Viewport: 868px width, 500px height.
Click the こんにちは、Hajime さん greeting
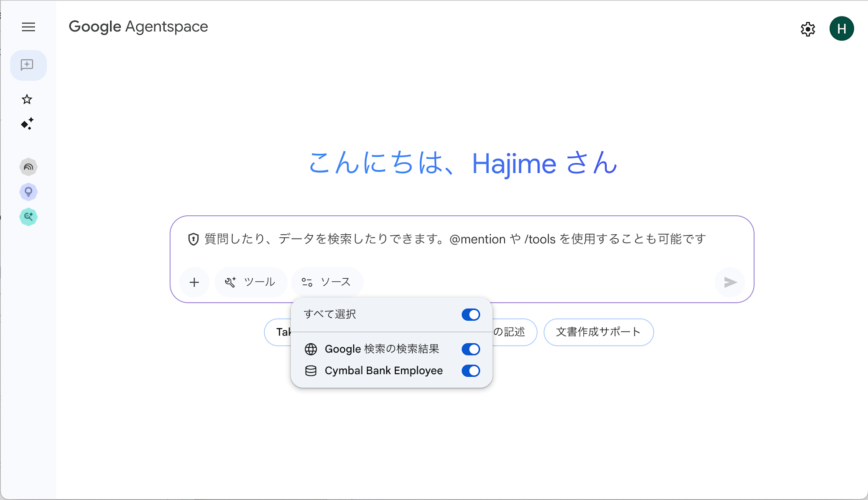click(x=462, y=163)
